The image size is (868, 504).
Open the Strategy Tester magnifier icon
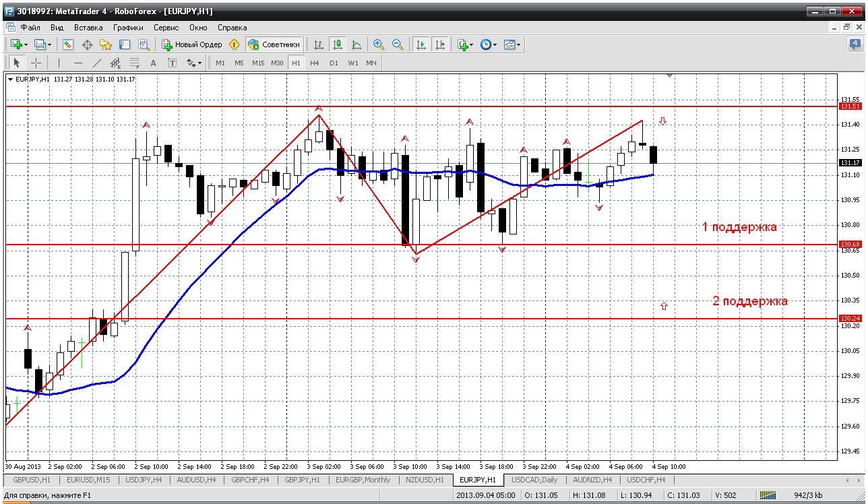(144, 44)
